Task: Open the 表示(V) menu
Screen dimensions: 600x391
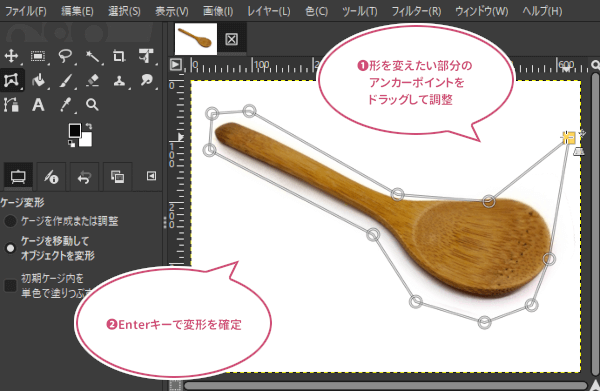Action: coord(172,11)
